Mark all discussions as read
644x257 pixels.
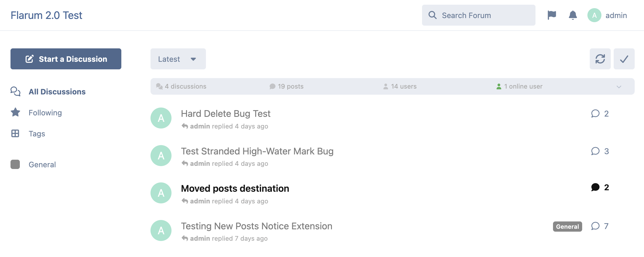pos(624,59)
